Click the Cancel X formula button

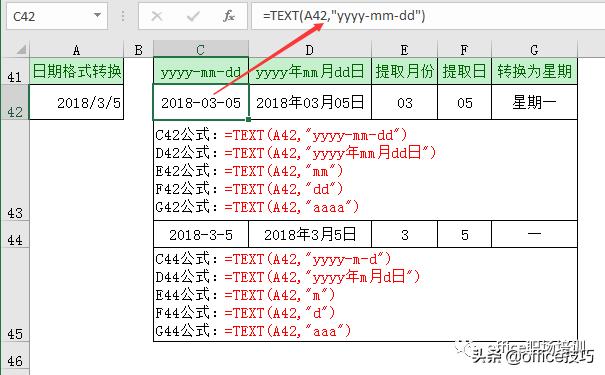(x=157, y=16)
